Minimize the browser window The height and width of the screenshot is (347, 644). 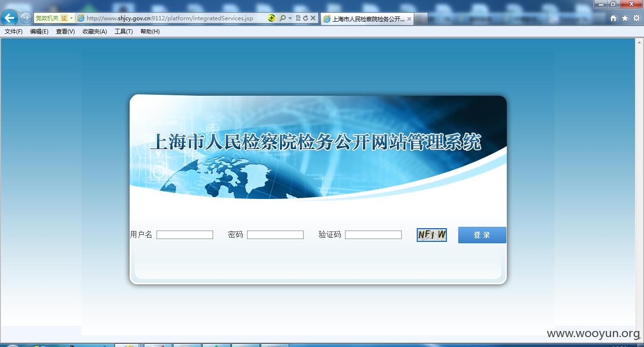[601, 4]
